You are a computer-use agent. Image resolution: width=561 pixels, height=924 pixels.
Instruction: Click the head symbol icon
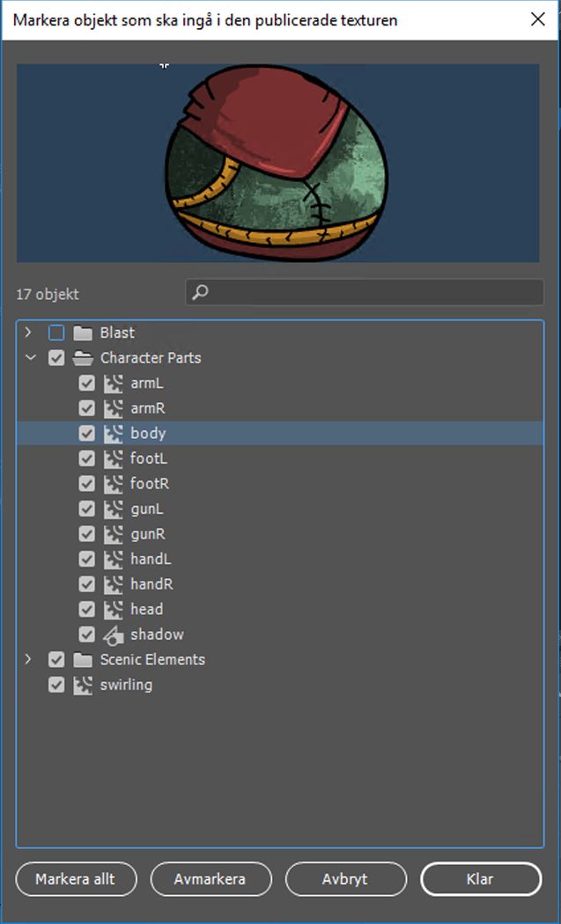114,609
